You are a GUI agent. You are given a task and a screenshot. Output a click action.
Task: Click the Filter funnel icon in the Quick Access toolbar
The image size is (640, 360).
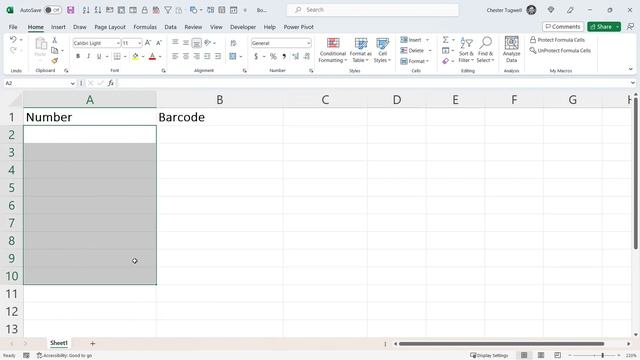pyautogui.click(x=168, y=10)
